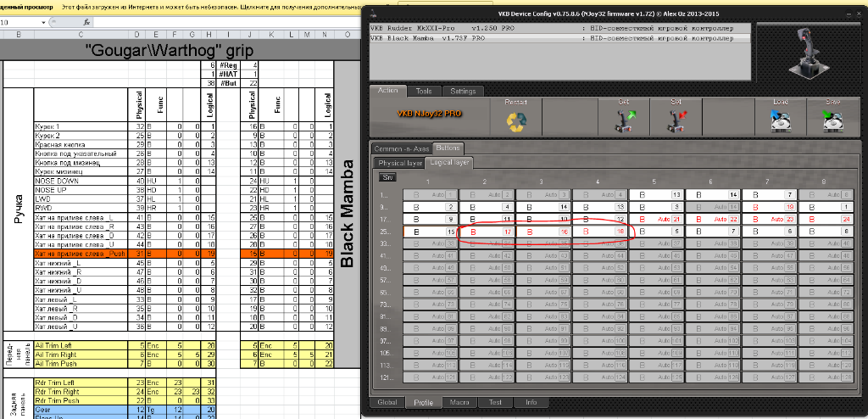Click the grey Auto cell numbered 40
Viewport: 868px width, 419px height.
click(x=826, y=244)
